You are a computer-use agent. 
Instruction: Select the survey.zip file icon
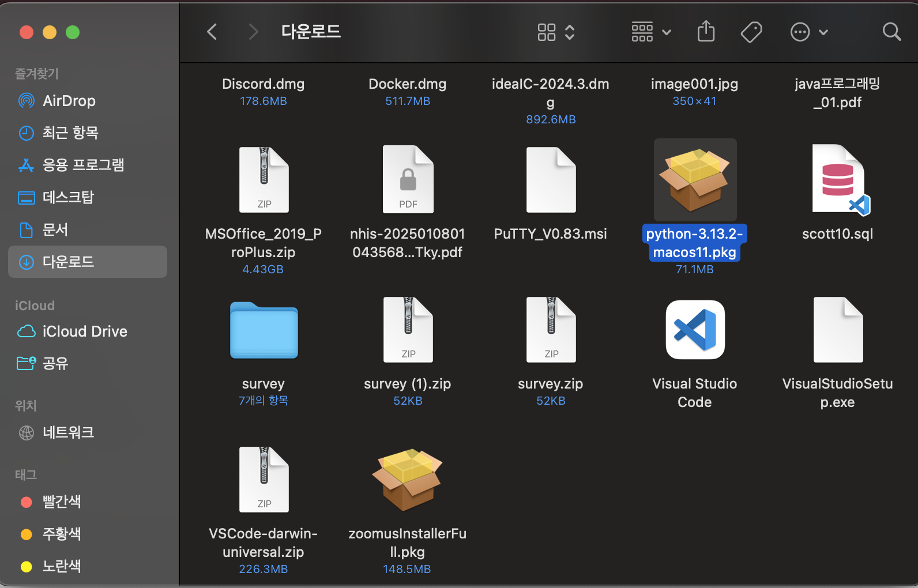pos(551,330)
